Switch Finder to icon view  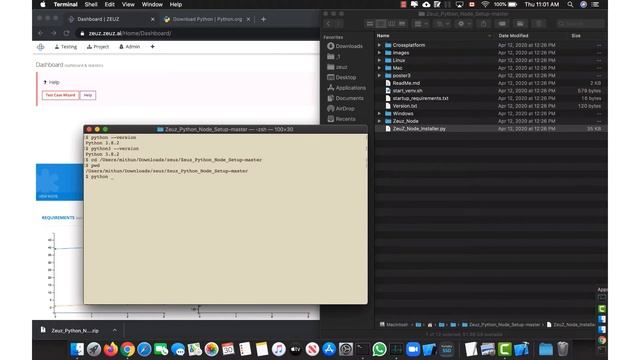pos(370,24)
